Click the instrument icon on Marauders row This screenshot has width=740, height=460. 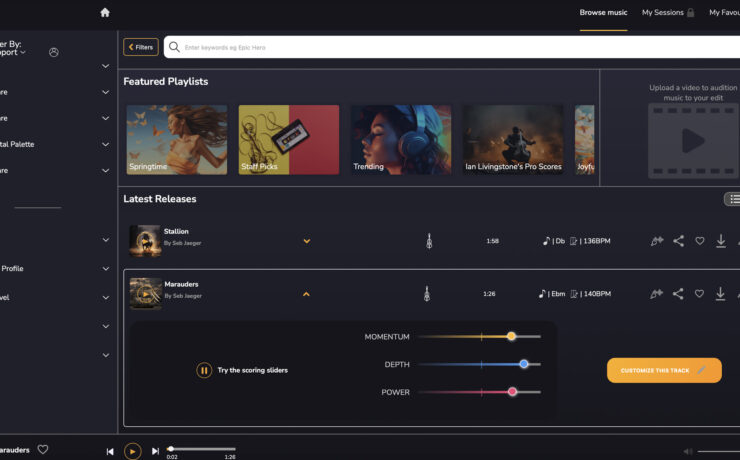point(427,294)
